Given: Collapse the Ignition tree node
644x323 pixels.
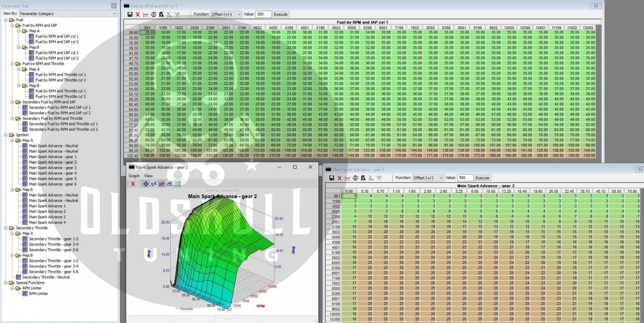Looking at the screenshot, I should (6, 135).
